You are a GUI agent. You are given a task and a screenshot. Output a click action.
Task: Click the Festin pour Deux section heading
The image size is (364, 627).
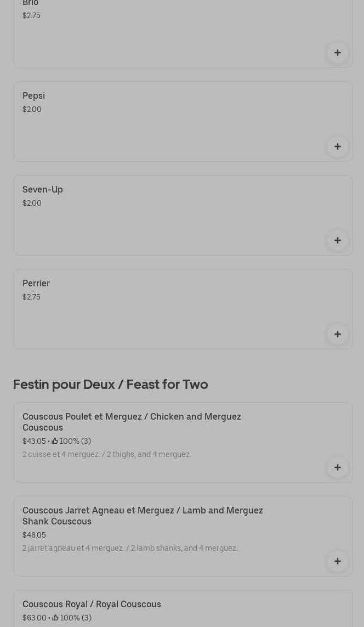[110, 385]
